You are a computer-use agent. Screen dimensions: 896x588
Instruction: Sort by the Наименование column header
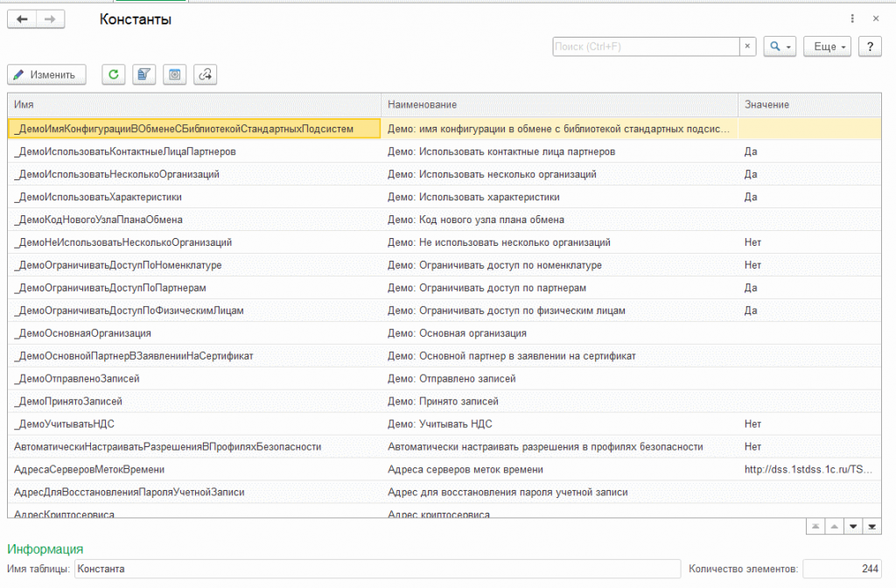point(559,105)
